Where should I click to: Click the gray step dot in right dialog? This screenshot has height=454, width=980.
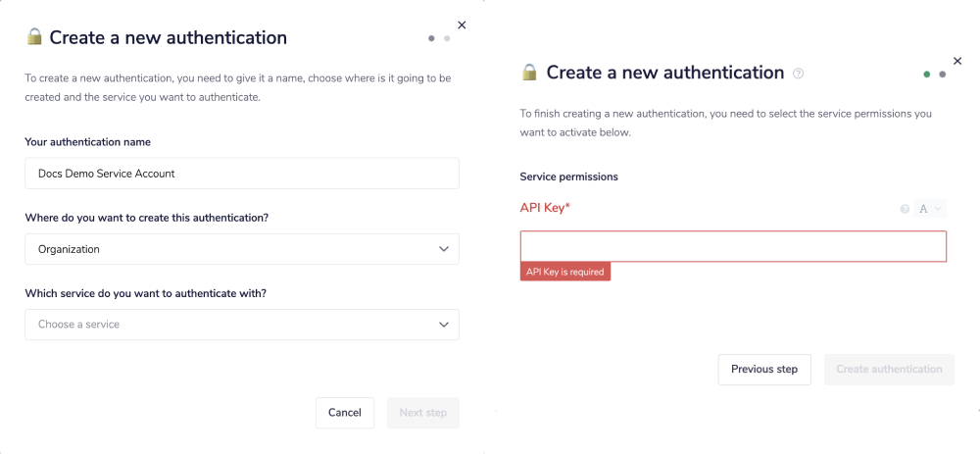point(943,74)
